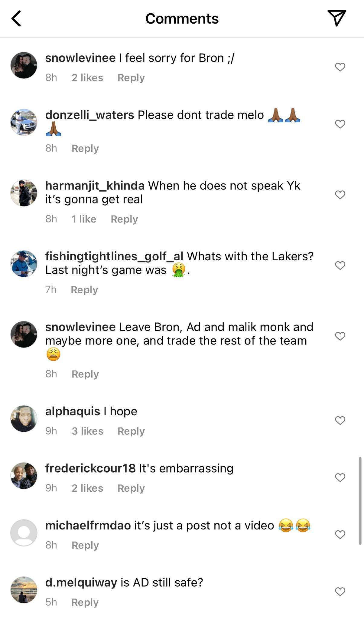This screenshot has height=620, width=364.
Task: Like snowlevinee's 'I feel sorry for Bron' comment
Action: 340,67
